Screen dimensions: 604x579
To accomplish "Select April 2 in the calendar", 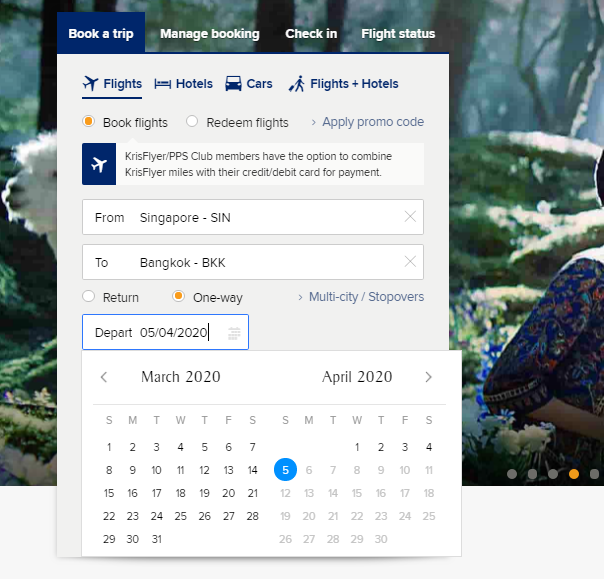I will 381,447.
